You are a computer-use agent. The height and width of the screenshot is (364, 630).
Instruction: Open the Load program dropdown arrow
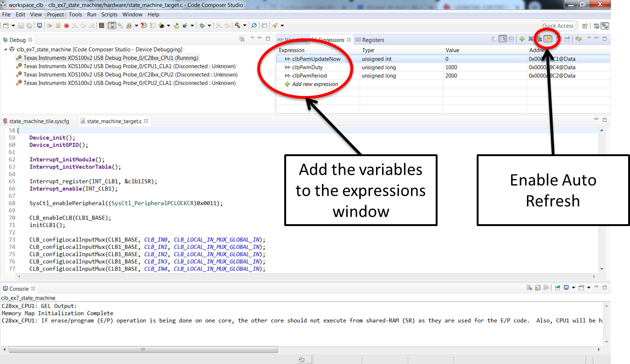136,26
